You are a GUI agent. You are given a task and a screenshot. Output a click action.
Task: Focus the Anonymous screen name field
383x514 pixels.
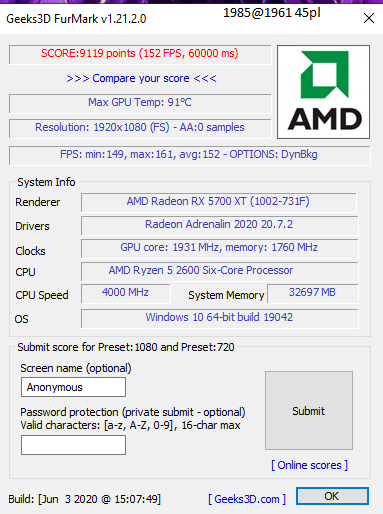73,387
